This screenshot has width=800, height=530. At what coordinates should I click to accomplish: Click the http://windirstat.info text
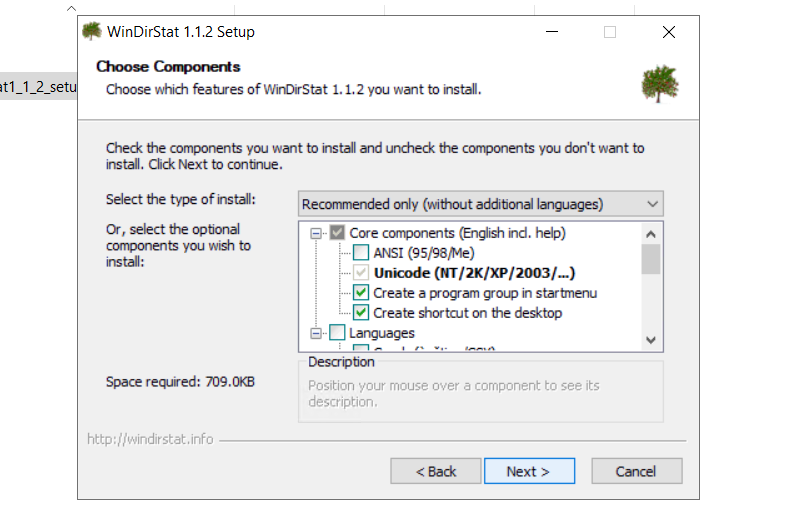150,439
